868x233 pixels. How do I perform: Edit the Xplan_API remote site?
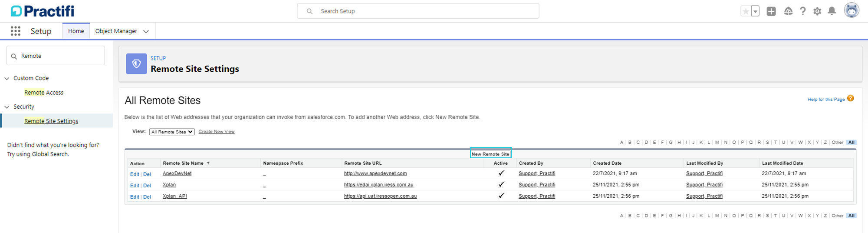pos(135,197)
